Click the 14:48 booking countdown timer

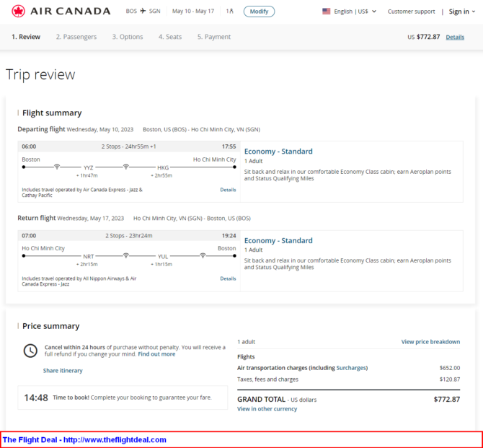36,398
